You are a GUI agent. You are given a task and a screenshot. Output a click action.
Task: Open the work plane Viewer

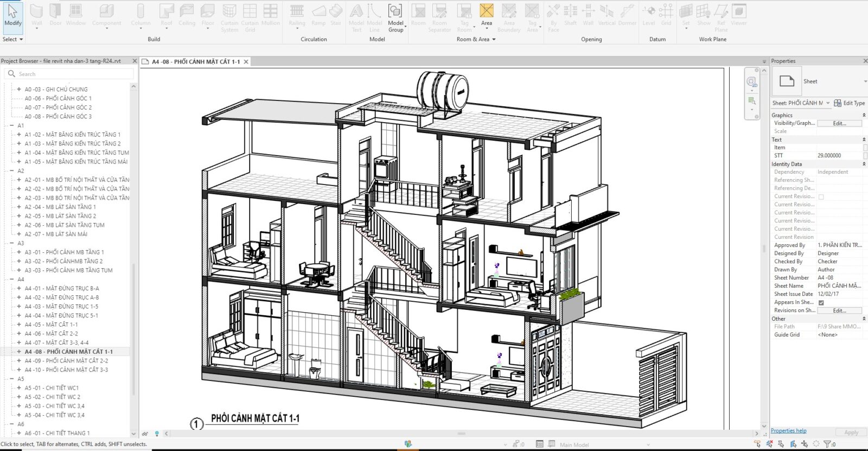pos(738,15)
